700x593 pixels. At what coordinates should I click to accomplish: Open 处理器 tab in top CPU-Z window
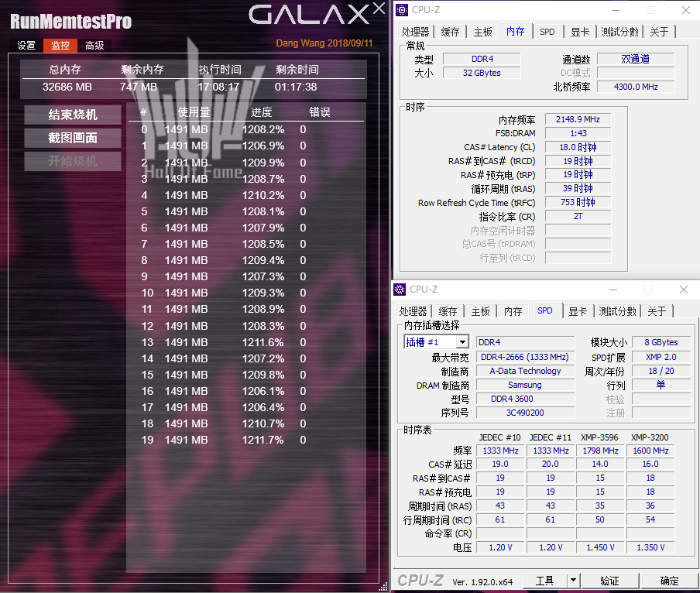click(x=415, y=32)
